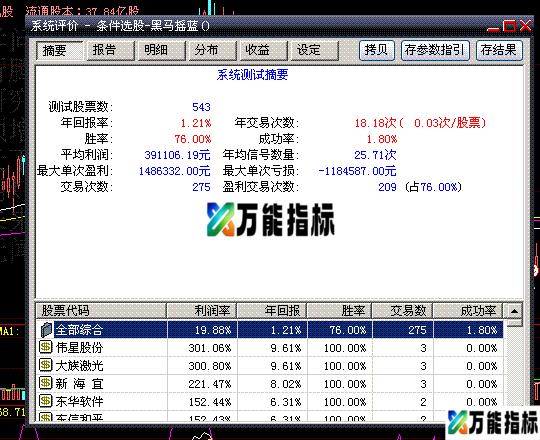The width and height of the screenshot is (540, 440).
Task: Sort by 股票代码 column header
Action: click(101, 311)
